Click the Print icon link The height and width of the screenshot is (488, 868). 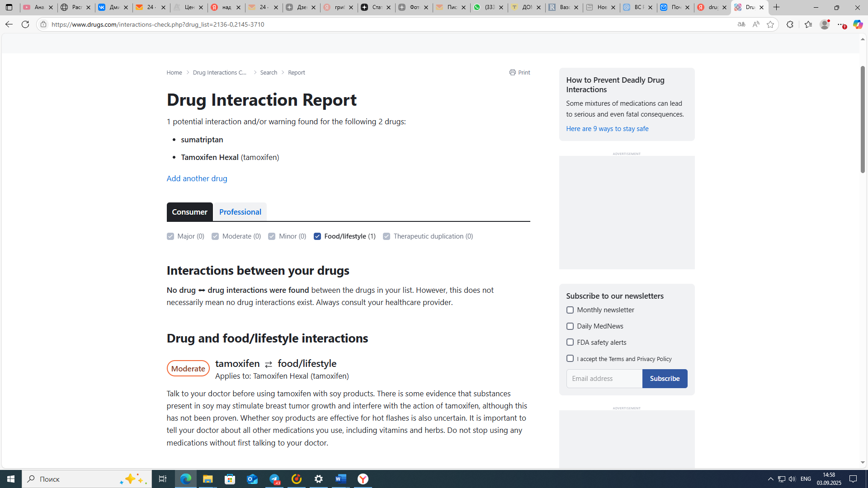point(519,72)
